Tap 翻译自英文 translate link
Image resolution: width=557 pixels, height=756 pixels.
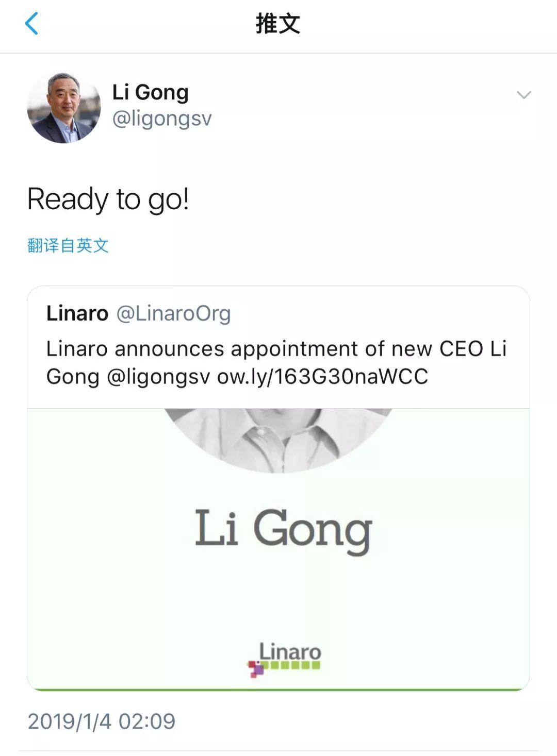coord(68,245)
